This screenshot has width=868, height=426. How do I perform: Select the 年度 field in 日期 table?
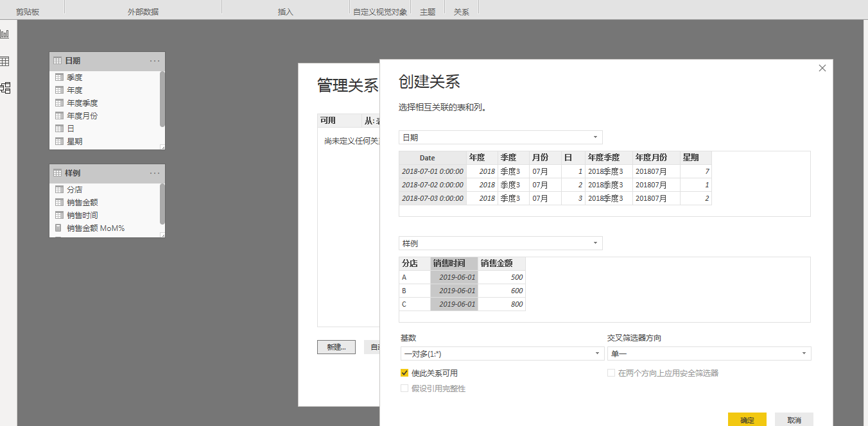click(74, 90)
